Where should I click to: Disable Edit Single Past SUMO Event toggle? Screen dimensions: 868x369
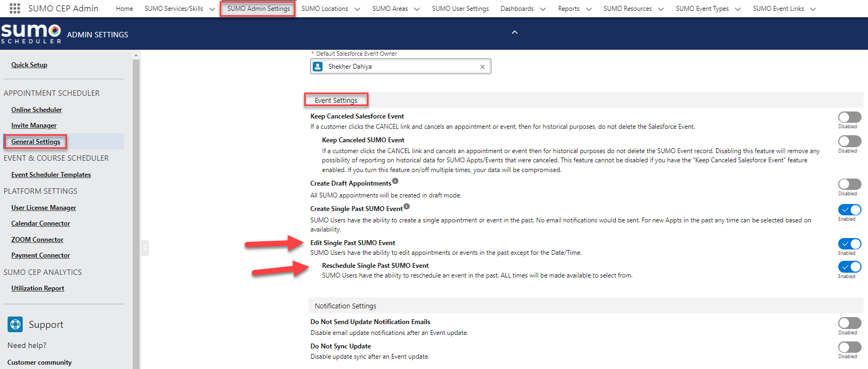849,244
